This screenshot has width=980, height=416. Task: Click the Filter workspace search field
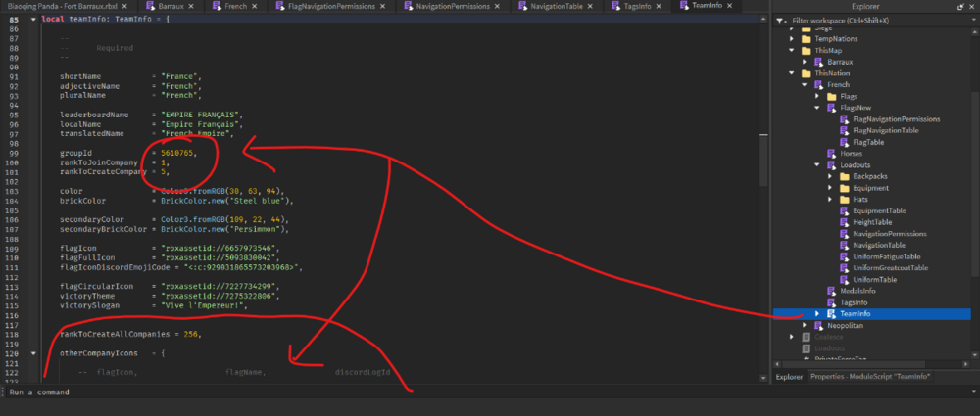coord(876,21)
